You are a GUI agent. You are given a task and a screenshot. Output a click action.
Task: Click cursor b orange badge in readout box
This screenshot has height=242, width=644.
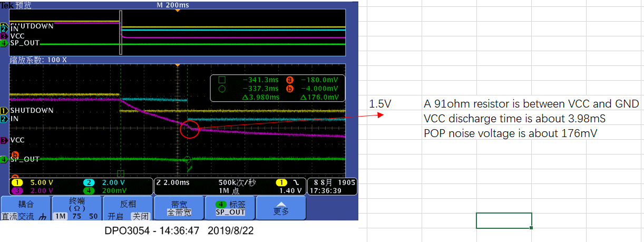point(289,89)
